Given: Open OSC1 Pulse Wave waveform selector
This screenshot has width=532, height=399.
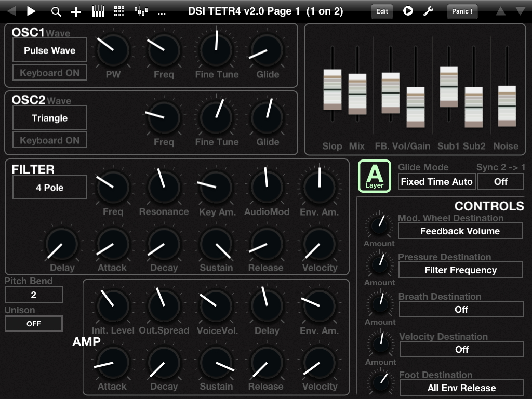Looking at the screenshot, I should 50,50.
